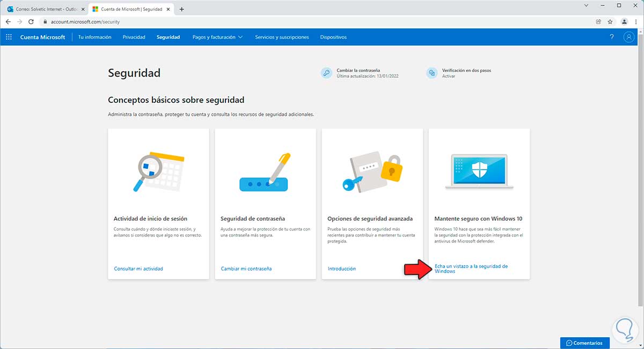Click the help question mark icon
This screenshot has width=644, height=349.
tap(612, 37)
